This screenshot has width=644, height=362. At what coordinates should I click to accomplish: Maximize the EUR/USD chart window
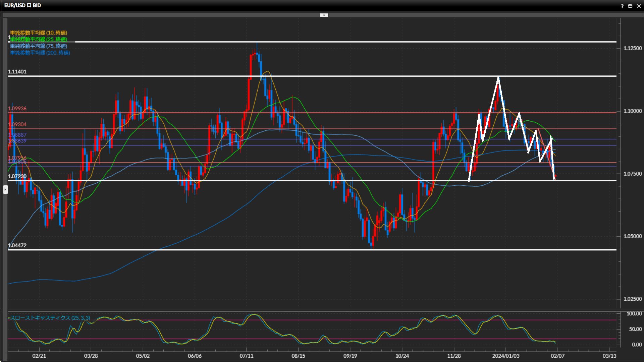pos(630,6)
